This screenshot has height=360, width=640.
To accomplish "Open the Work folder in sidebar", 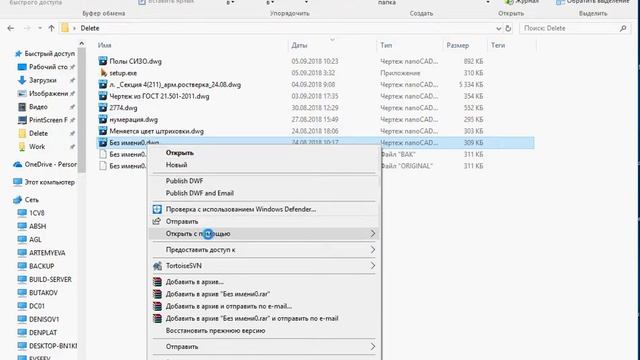I will (x=37, y=147).
